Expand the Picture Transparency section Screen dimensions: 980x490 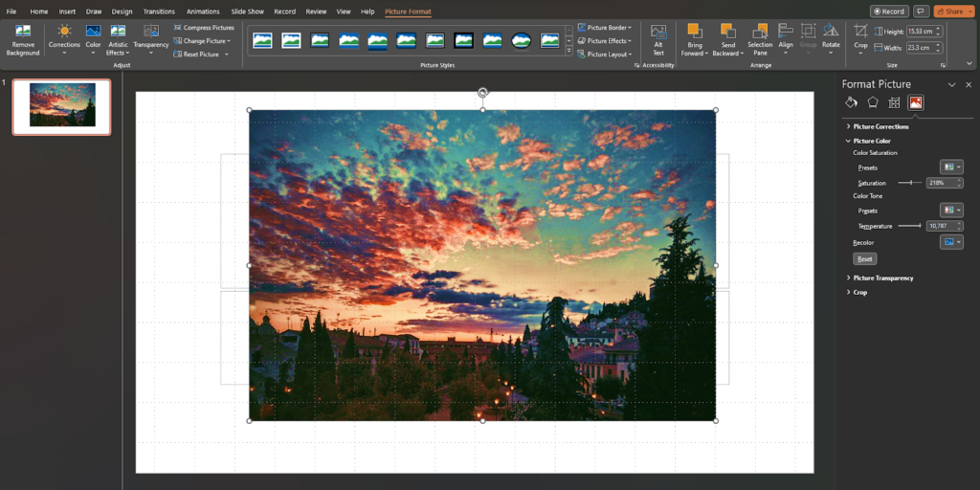click(x=882, y=278)
